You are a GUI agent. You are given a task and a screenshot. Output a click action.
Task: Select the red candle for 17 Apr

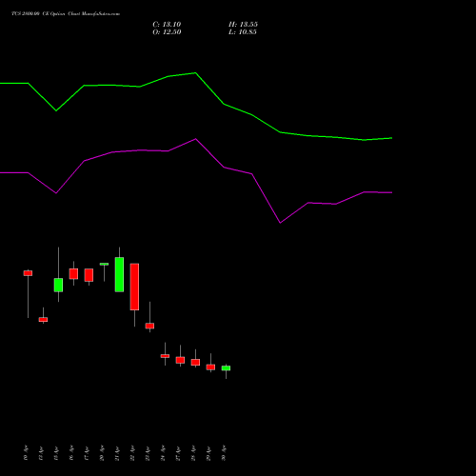click(x=89, y=275)
